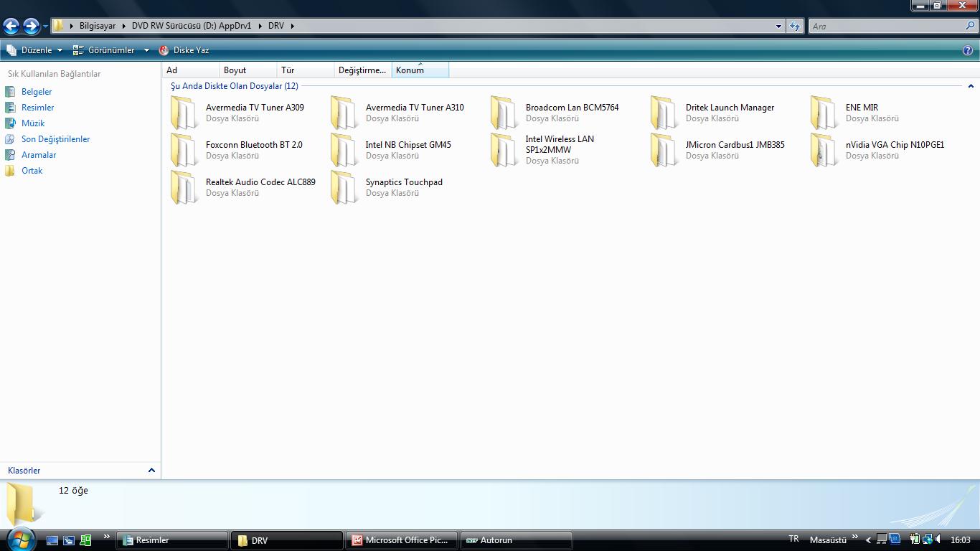This screenshot has height=551, width=980.
Task: Expand more quick launch items chevron
Action: pyautogui.click(x=106, y=536)
